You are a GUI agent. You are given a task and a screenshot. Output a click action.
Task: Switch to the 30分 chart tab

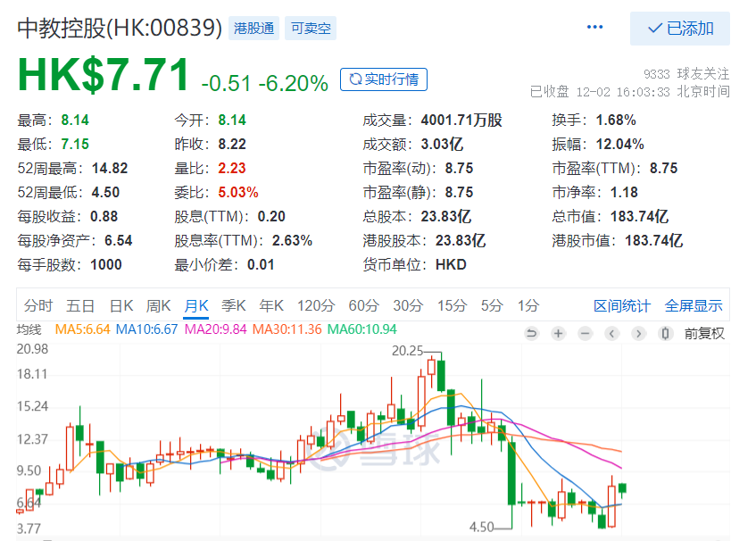408,305
